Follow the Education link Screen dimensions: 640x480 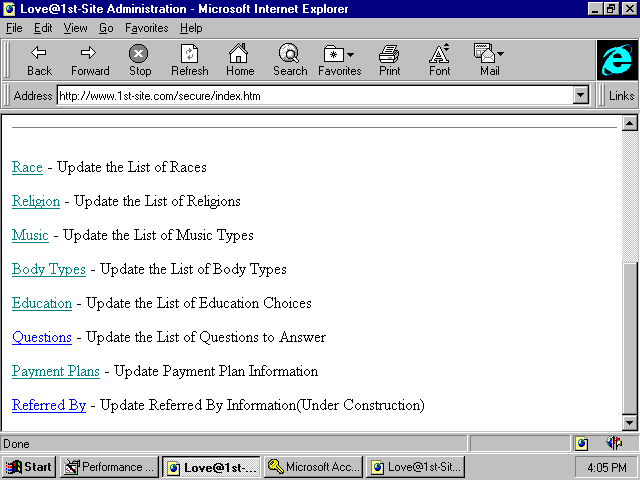(42, 303)
